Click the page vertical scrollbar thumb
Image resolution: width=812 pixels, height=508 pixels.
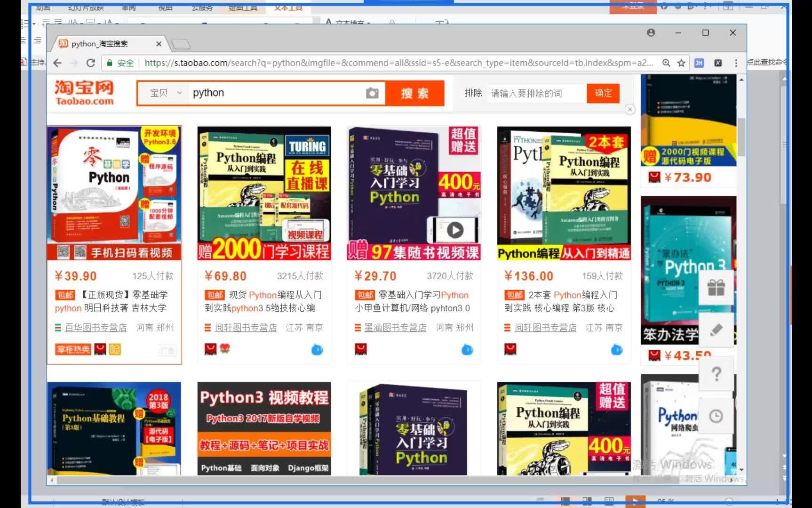[x=741, y=137]
